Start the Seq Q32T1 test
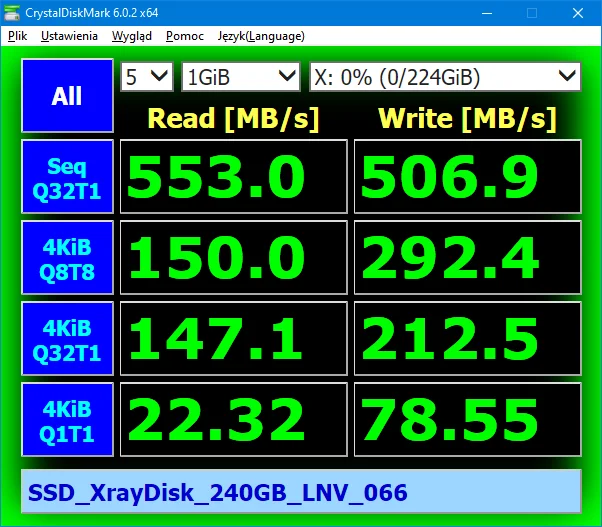This screenshot has height=527, width=602. [68, 177]
